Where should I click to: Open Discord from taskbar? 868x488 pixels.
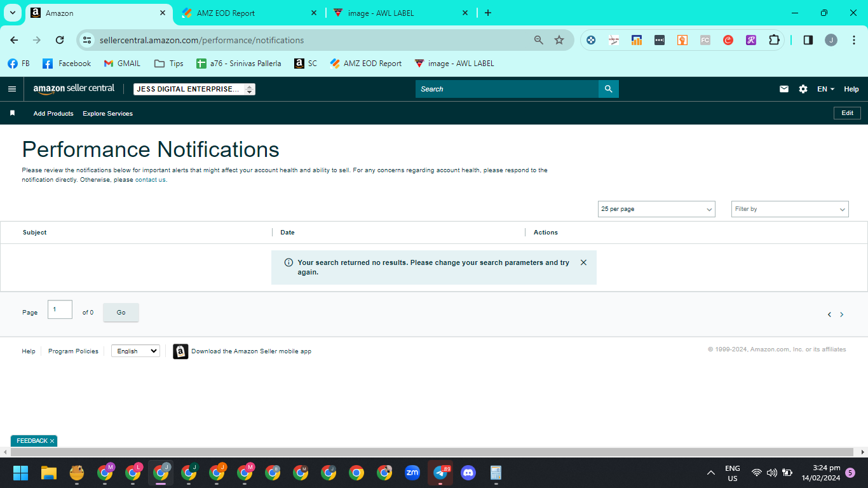(468, 473)
